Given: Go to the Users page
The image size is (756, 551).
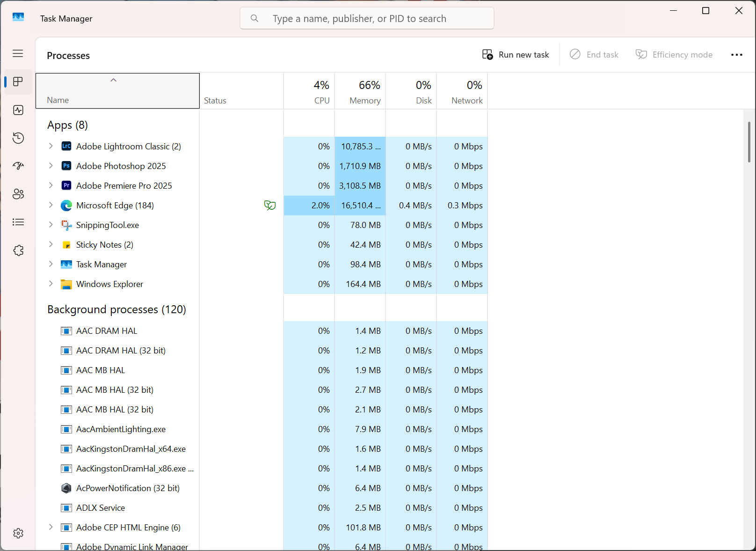Looking at the screenshot, I should pyautogui.click(x=18, y=194).
